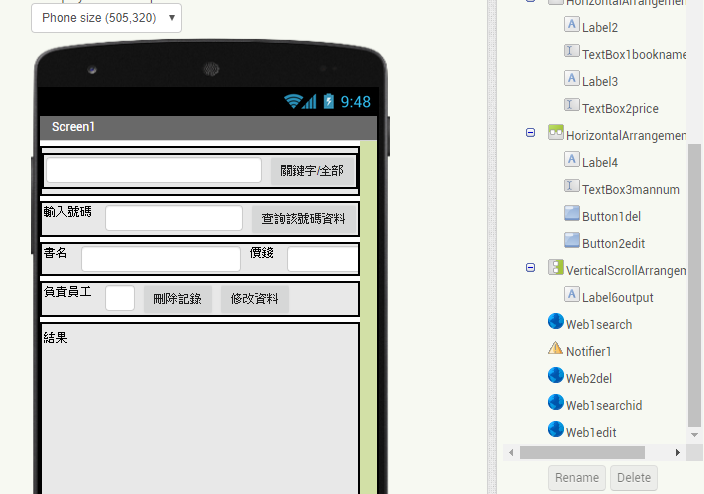The height and width of the screenshot is (494, 704).
Task: Select the 價錢 label in the phone preview
Action: (262, 253)
